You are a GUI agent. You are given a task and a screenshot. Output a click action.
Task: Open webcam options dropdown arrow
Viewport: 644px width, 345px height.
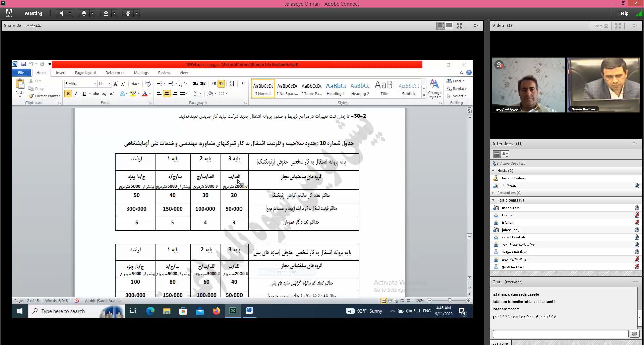[x=114, y=13]
